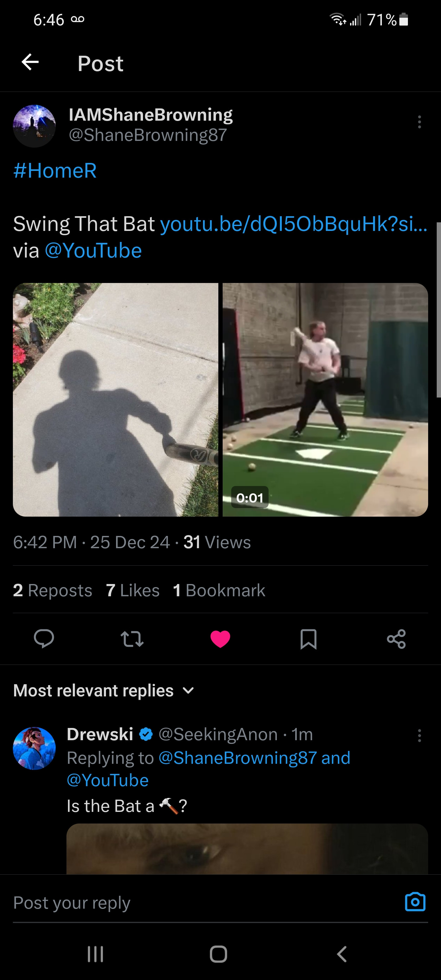This screenshot has width=441, height=980.
Task: Unlike the post via pink heart
Action: [x=220, y=639]
